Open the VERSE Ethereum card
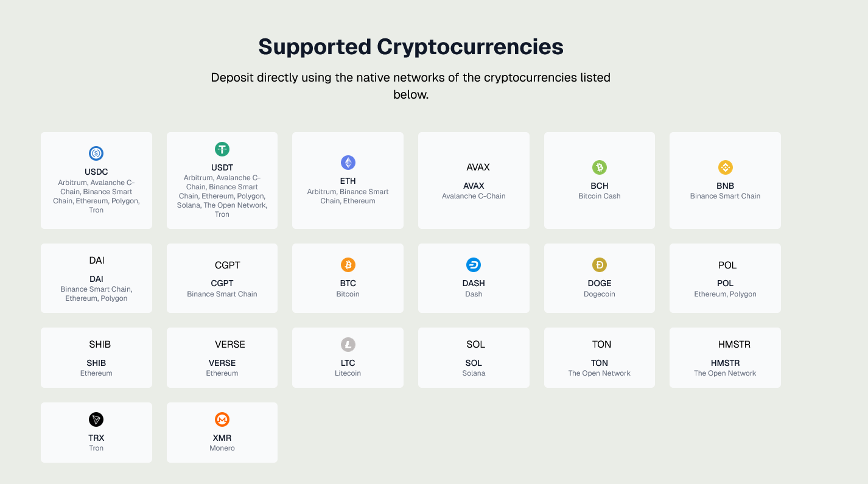The height and width of the screenshot is (484, 868). pos(222,357)
